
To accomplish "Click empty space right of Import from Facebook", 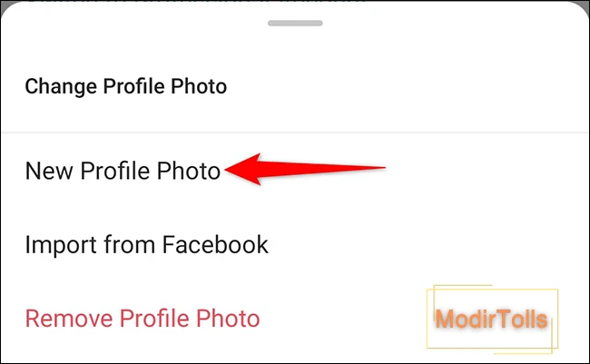I will (414, 245).
